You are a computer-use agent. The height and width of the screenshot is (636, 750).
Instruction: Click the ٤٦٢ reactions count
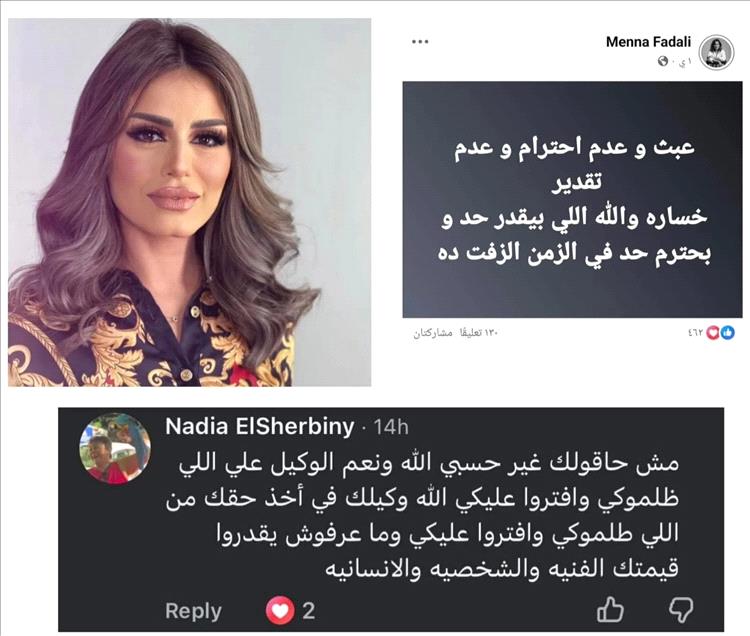tap(695, 333)
